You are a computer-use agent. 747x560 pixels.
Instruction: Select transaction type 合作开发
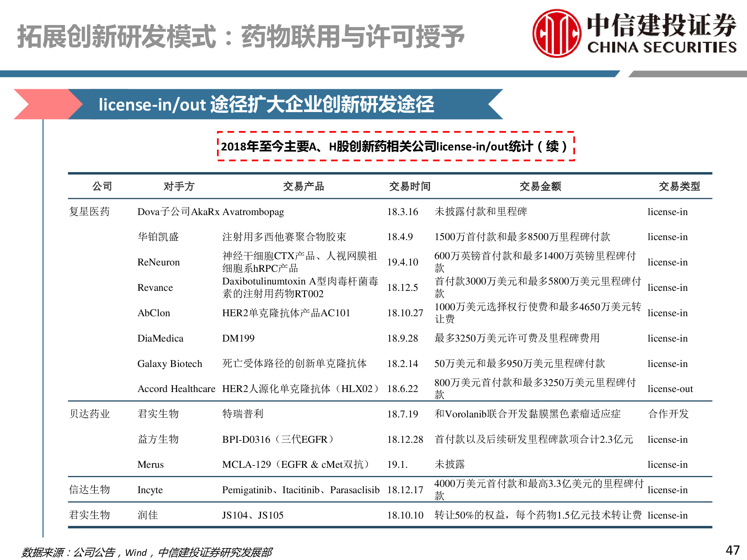point(669,414)
